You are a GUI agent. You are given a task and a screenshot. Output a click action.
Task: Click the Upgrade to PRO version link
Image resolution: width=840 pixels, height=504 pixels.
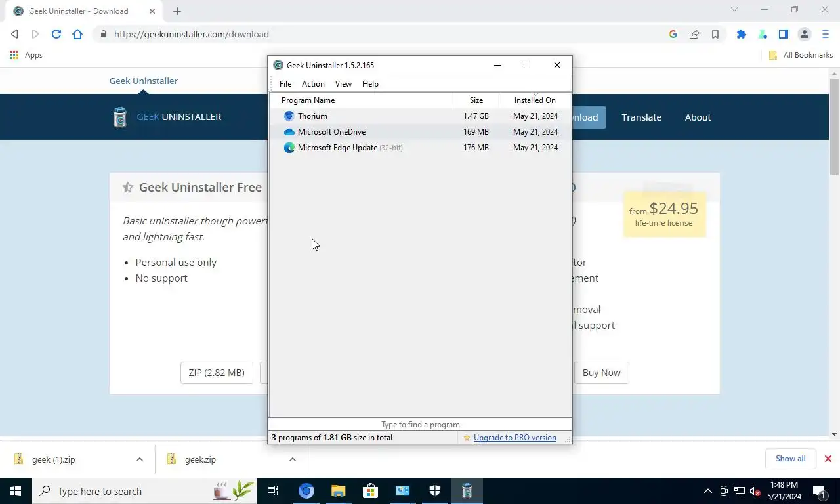(x=515, y=438)
